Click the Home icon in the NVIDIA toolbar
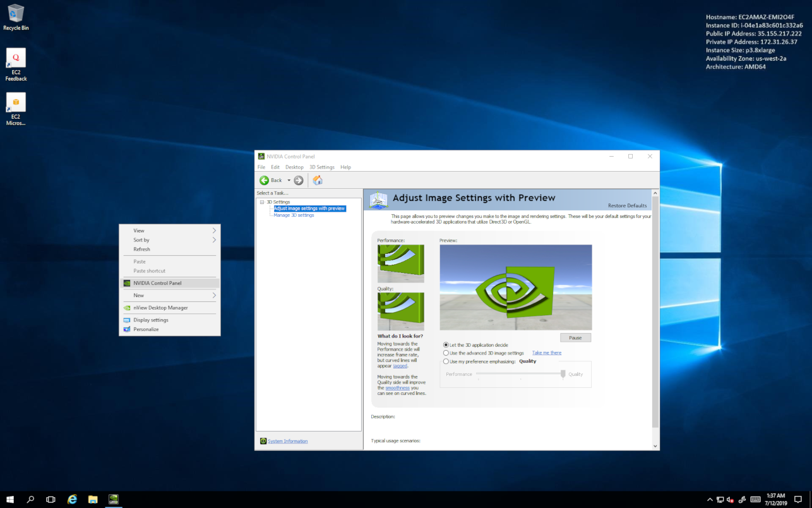Image resolution: width=812 pixels, height=508 pixels. 317,180
